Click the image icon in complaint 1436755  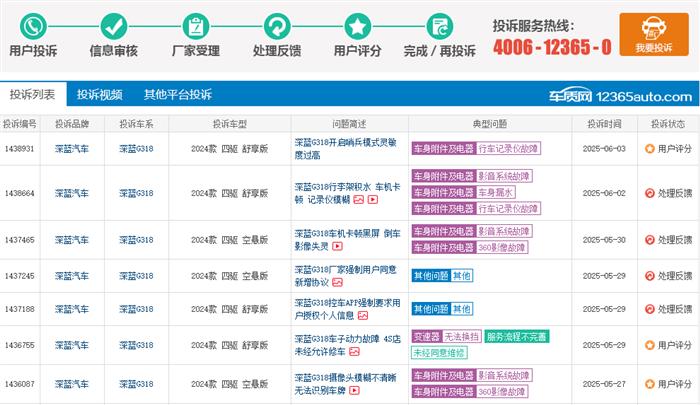coord(354,352)
